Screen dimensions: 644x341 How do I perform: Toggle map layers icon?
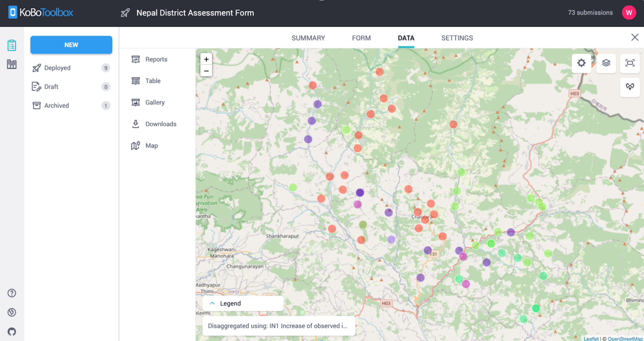[x=606, y=63]
